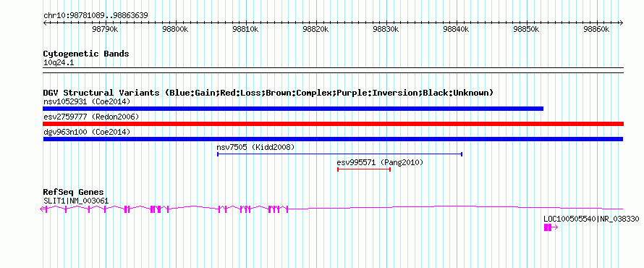Click the Cytogenetic Bands track title
Viewport: 644px width, 268px height.
click(86, 54)
